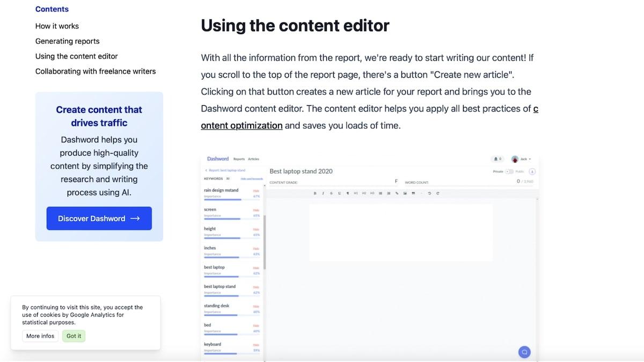Open the blue chat bubble widget
The height and width of the screenshot is (362, 644).
click(x=525, y=352)
